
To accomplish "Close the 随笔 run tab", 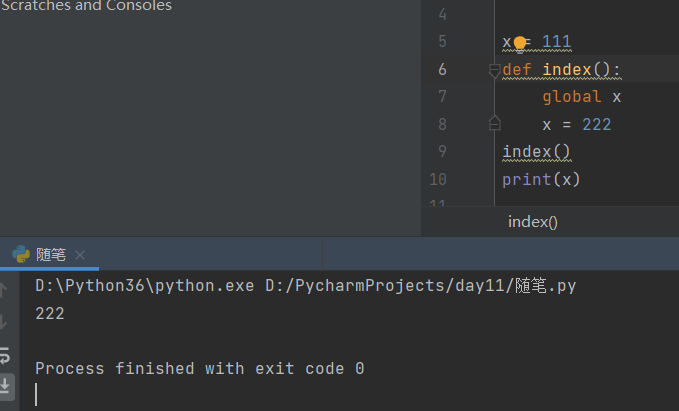I will 81,255.
